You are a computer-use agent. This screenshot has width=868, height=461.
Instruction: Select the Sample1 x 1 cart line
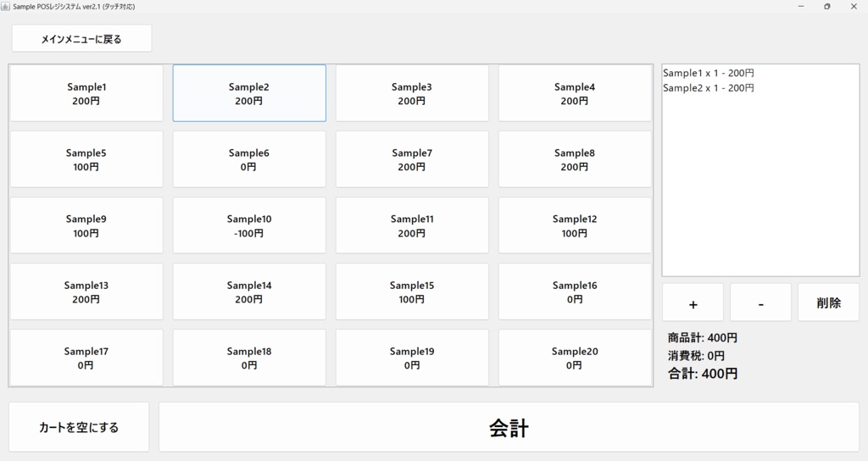(x=709, y=74)
